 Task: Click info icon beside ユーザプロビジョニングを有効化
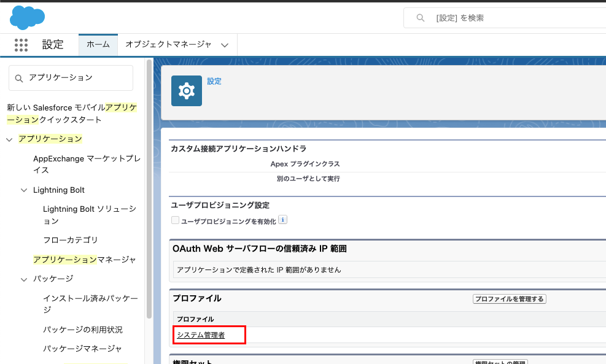pyautogui.click(x=283, y=220)
